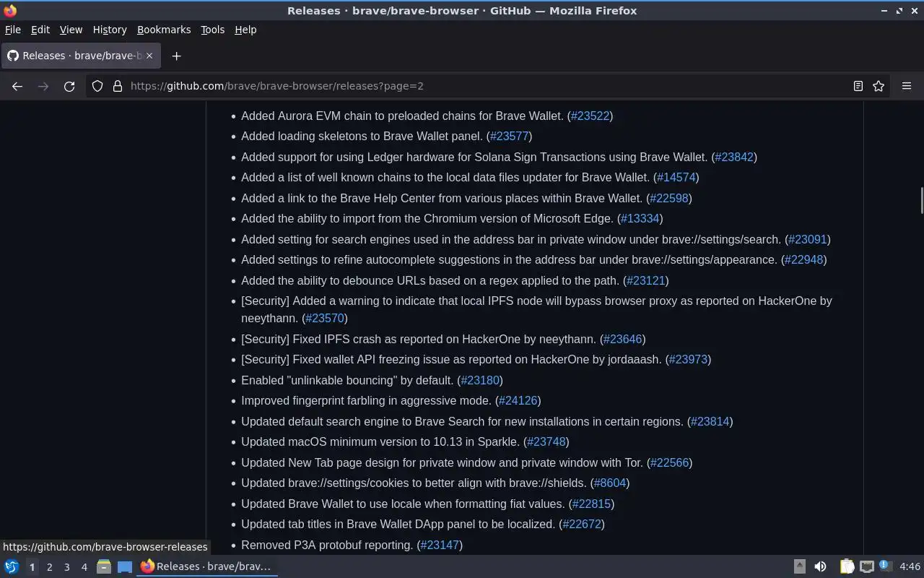Open issue link #22598
The height and width of the screenshot is (578, 924).
pyautogui.click(x=669, y=198)
